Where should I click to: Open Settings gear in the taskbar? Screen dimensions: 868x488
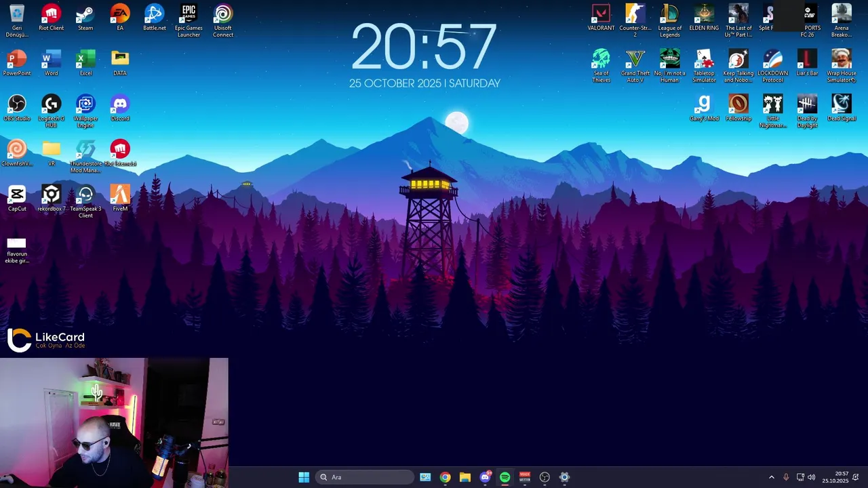[x=564, y=477]
